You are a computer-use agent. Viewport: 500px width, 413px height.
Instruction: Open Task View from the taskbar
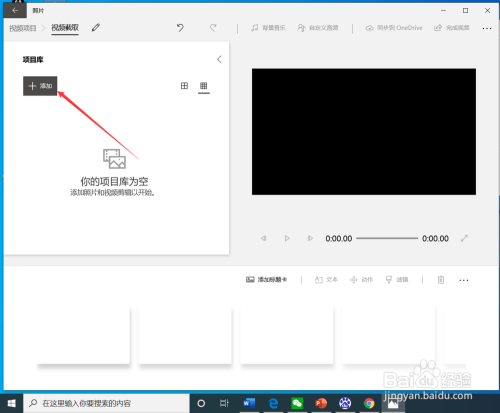click(224, 404)
